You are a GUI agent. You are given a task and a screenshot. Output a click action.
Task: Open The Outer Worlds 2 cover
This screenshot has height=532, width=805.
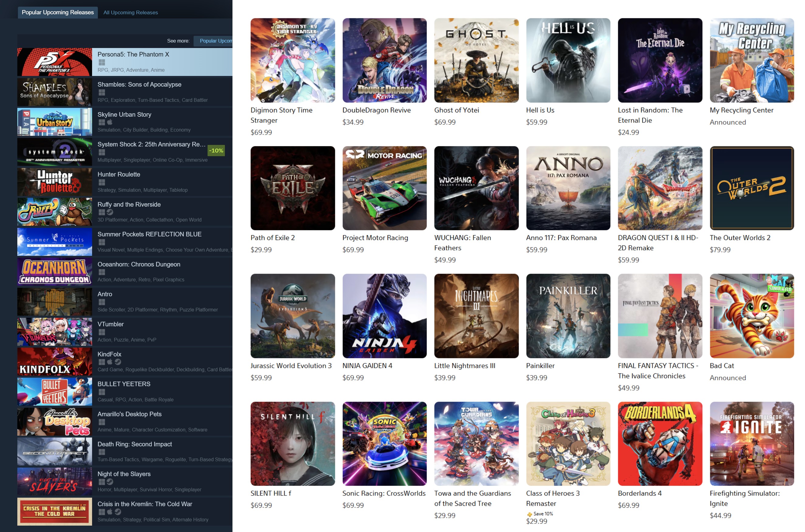click(x=752, y=188)
